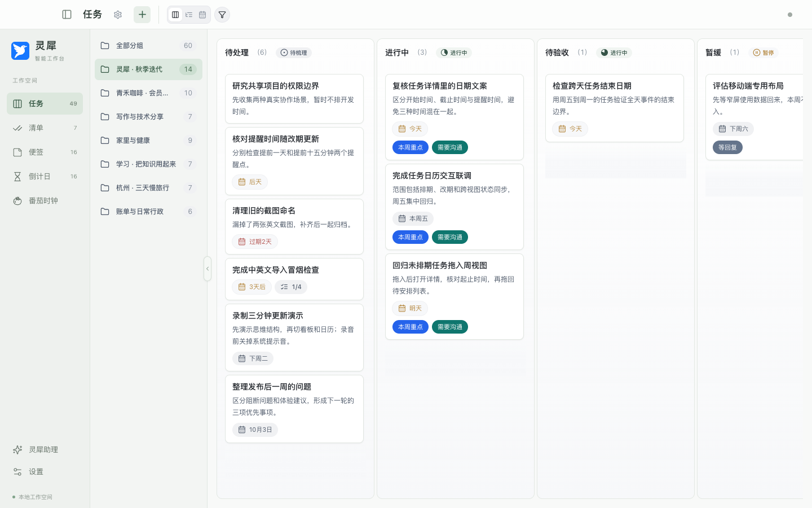812x508 pixels.
Task: Open 灵犀助理 assistant
Action: 45,449
